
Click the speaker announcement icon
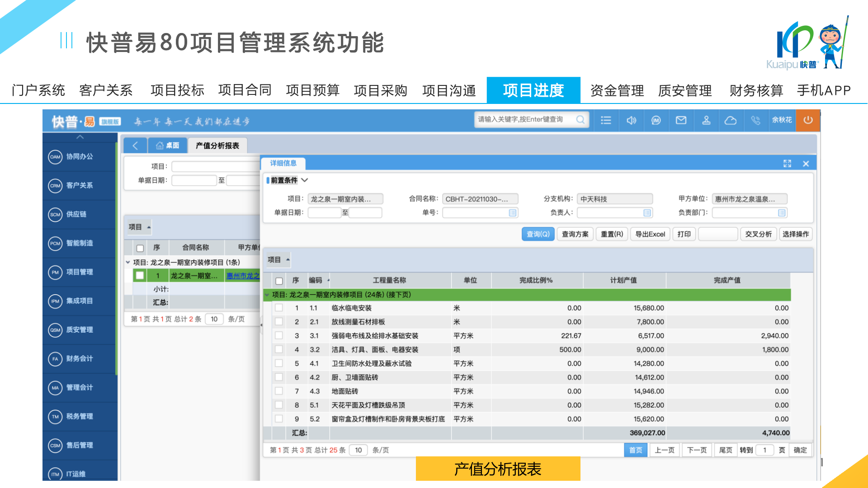[631, 120]
